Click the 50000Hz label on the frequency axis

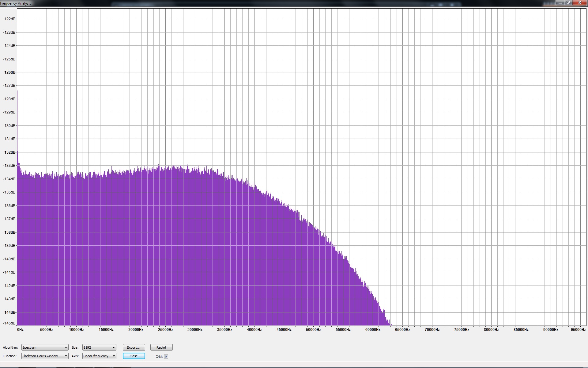313,330
